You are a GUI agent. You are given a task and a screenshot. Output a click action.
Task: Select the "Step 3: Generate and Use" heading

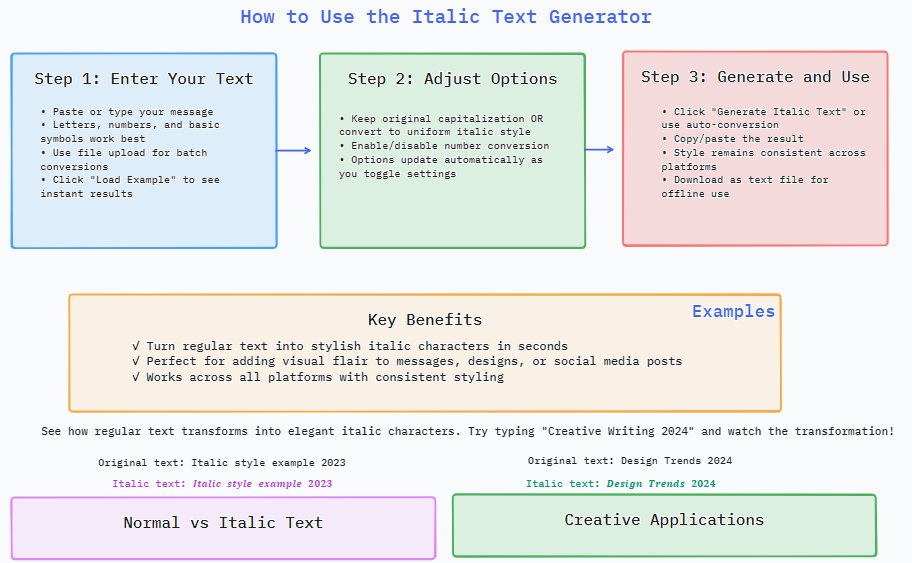(755, 77)
